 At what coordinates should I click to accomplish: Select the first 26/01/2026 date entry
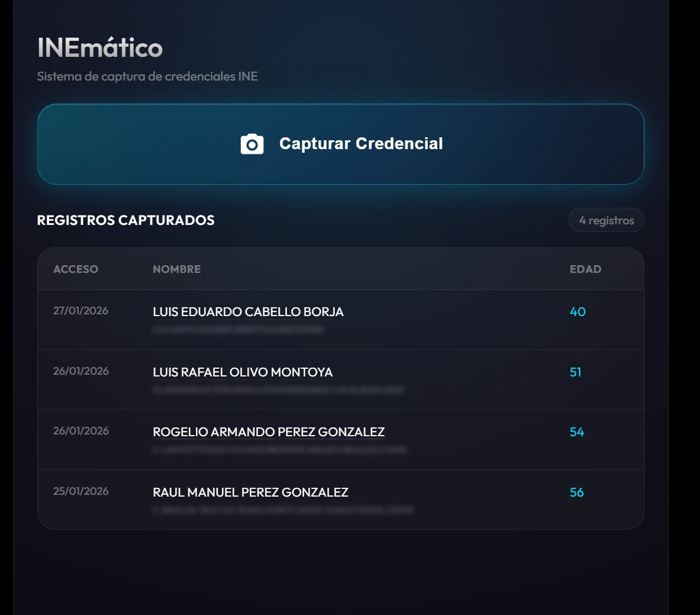click(x=82, y=371)
